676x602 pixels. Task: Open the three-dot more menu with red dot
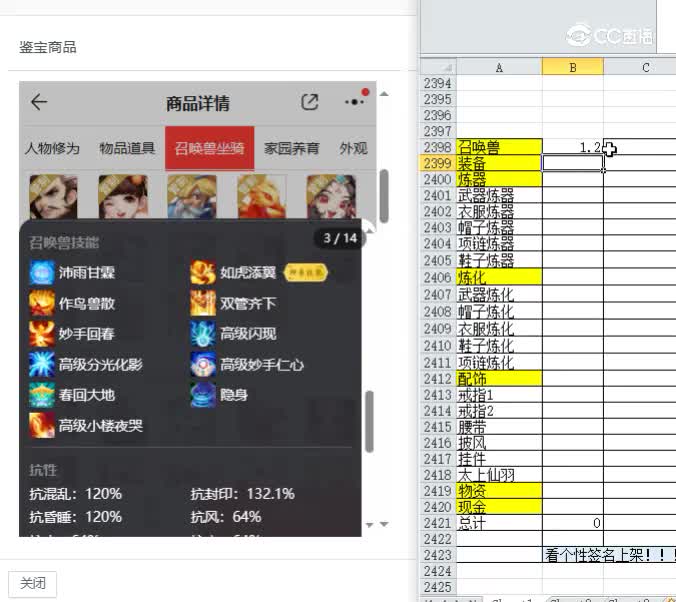[356, 100]
